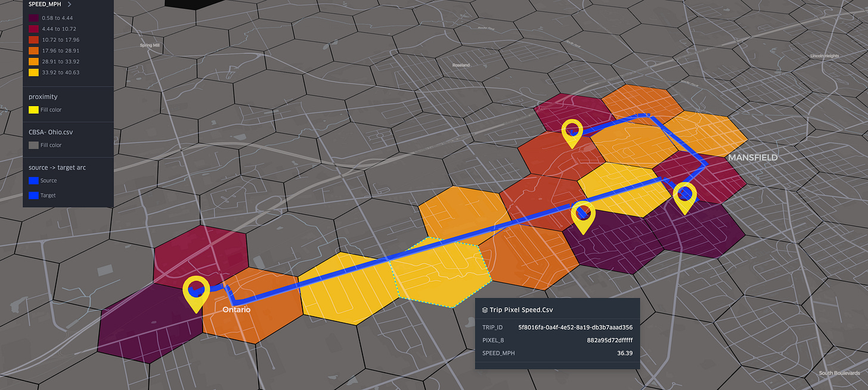
Task: Click the location pin at Ontario
Action: click(196, 294)
